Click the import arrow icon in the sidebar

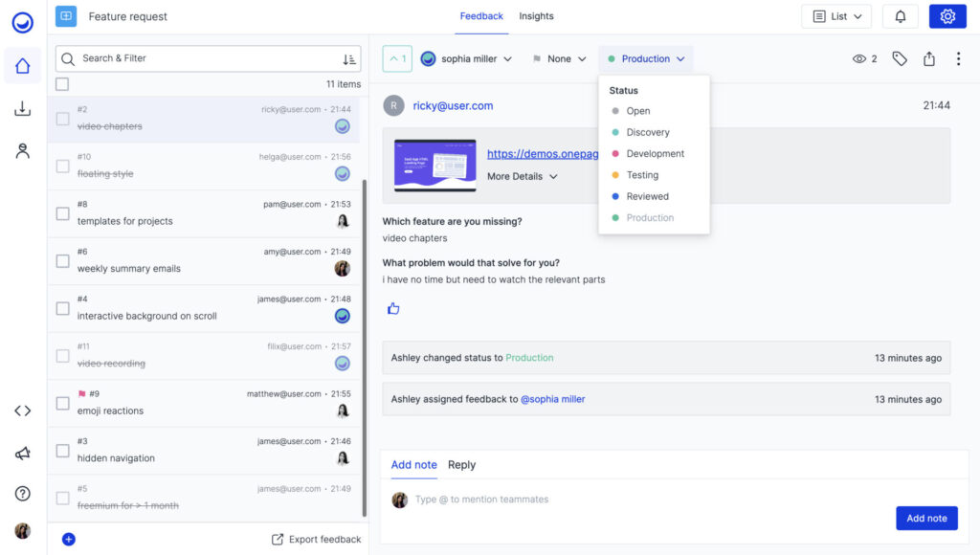(23, 108)
